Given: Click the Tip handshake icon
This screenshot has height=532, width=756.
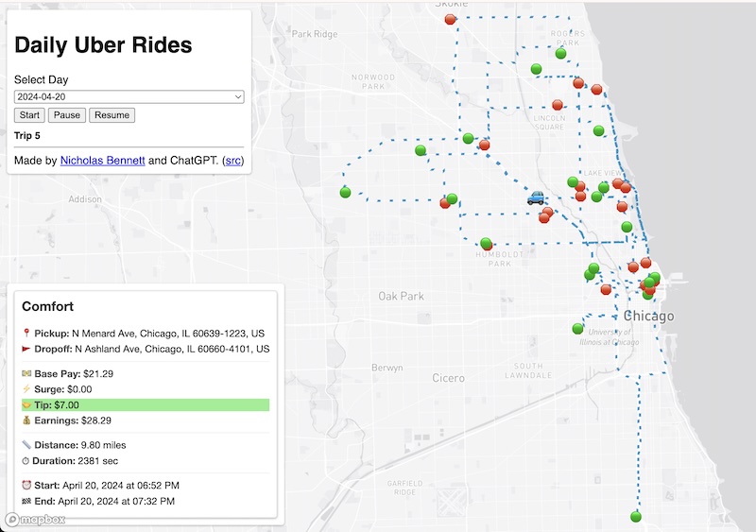Looking at the screenshot, I should coord(26,404).
